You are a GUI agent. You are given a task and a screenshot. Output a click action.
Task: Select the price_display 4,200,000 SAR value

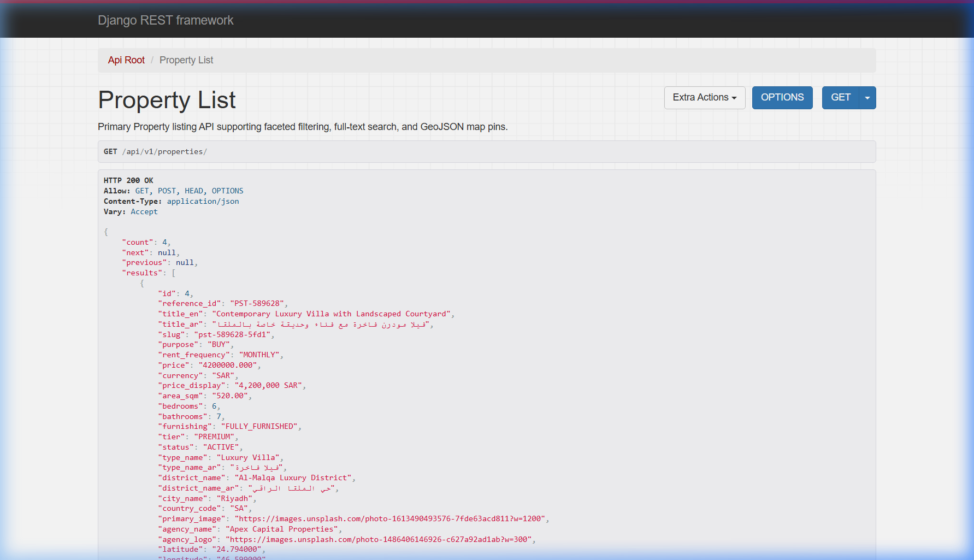tap(268, 385)
